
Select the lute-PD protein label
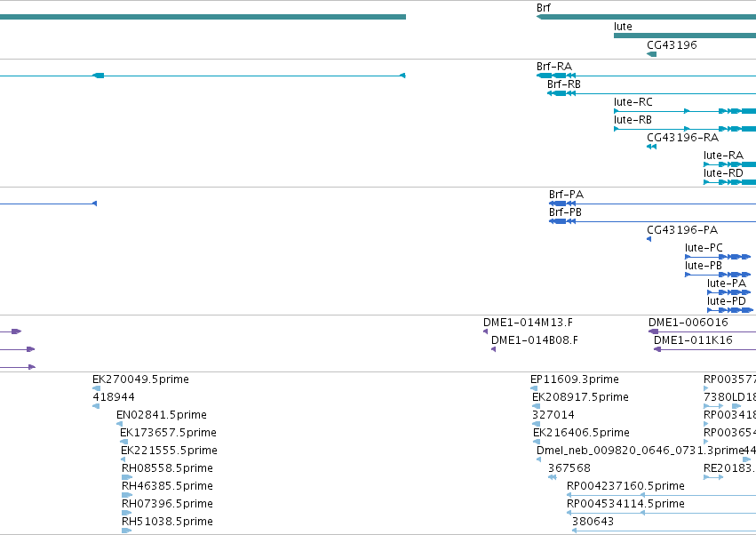pos(726,301)
